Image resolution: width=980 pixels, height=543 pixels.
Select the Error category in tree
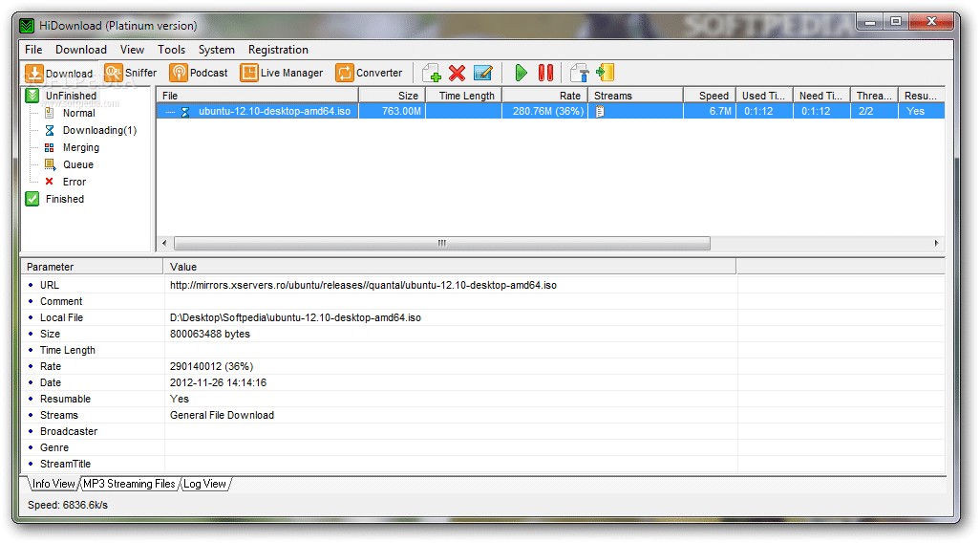(74, 182)
